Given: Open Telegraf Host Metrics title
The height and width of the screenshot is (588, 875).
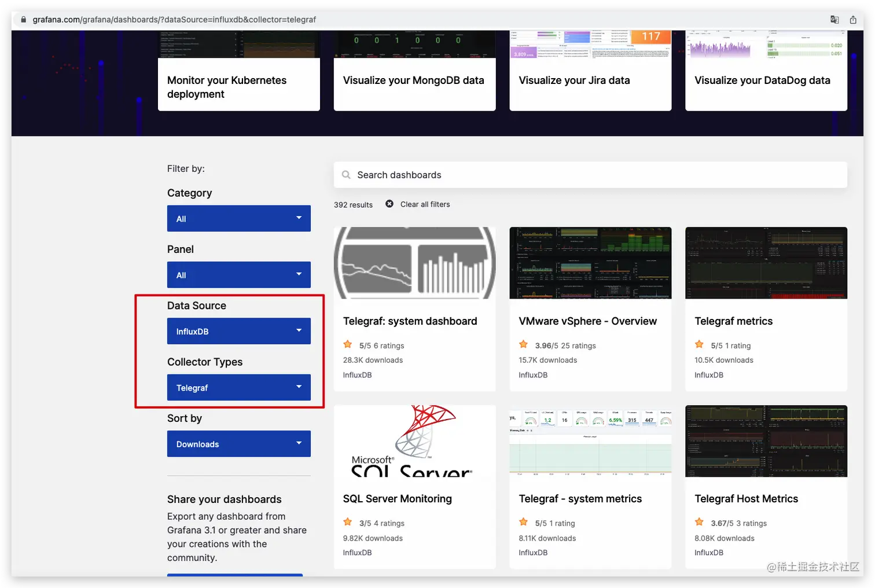Looking at the screenshot, I should (x=746, y=499).
